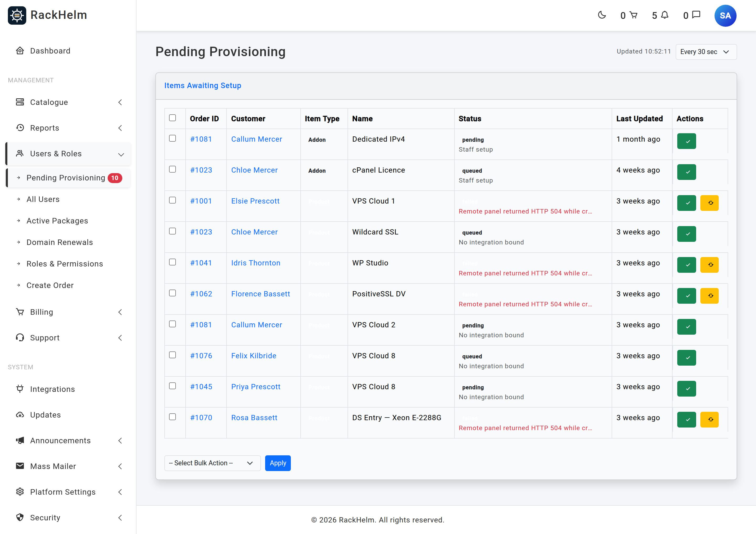Image resolution: width=756 pixels, height=534 pixels.
Task: Select all rows with the header checkbox
Action: 172,118
